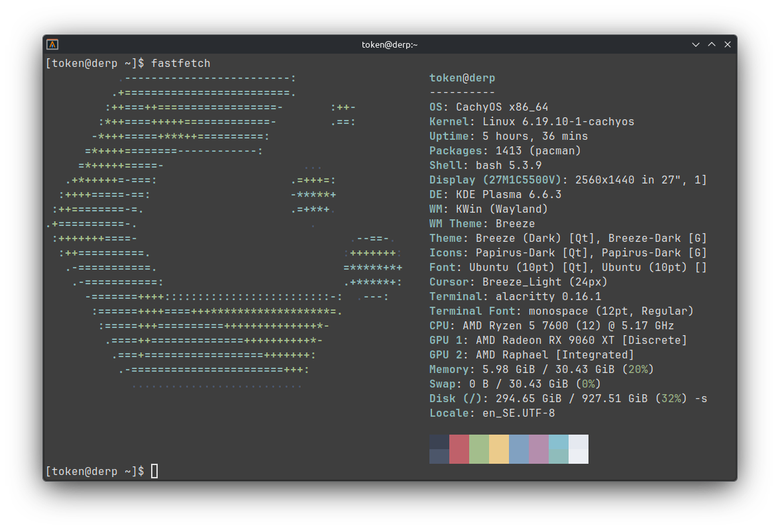780x532 pixels.
Task: Click the Kernel: Linux 6.19.10-1-cachyos line
Action: click(531, 122)
